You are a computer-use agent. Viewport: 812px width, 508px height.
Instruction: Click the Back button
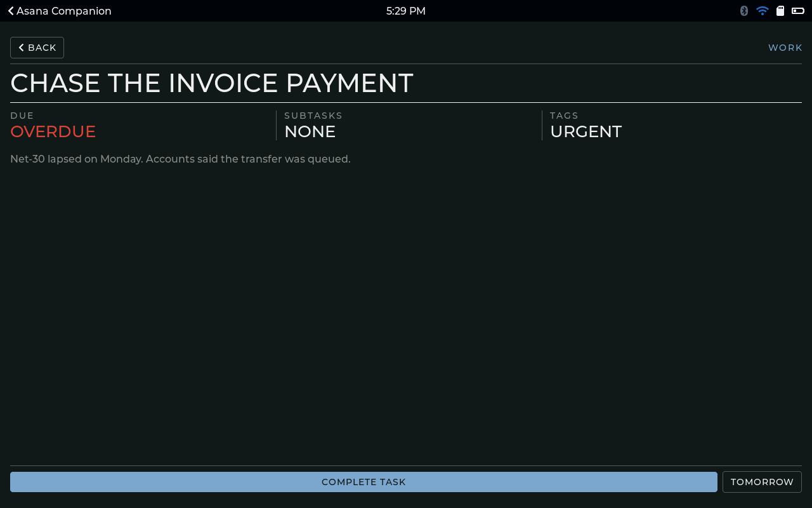coord(37,48)
